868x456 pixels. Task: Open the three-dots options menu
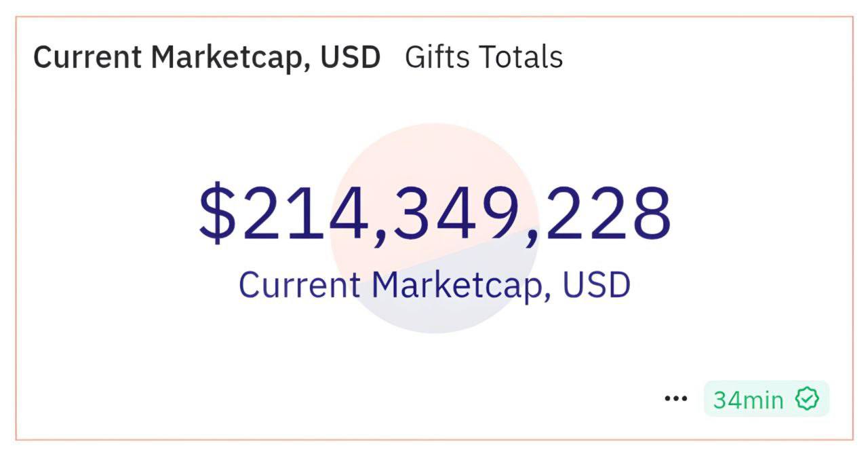pos(675,399)
